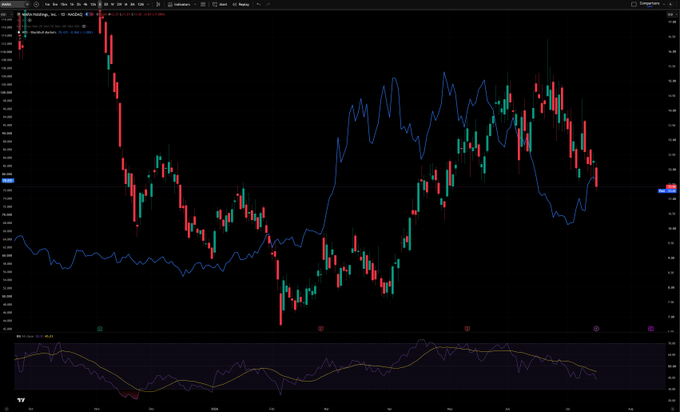Open the layout setup square icon
Viewport: 680px width, 412px height.
click(x=634, y=4)
